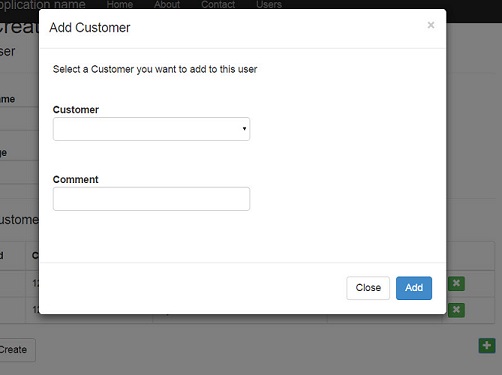
Task: Click the blue Add button
Action: pyautogui.click(x=414, y=288)
